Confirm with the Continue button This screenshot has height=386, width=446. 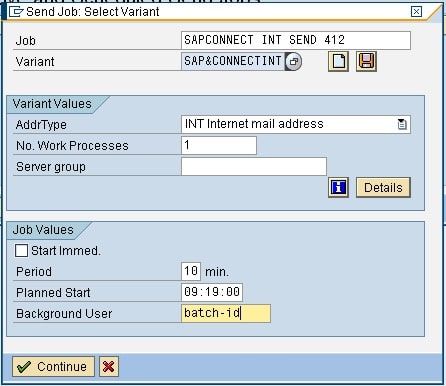click(x=53, y=367)
